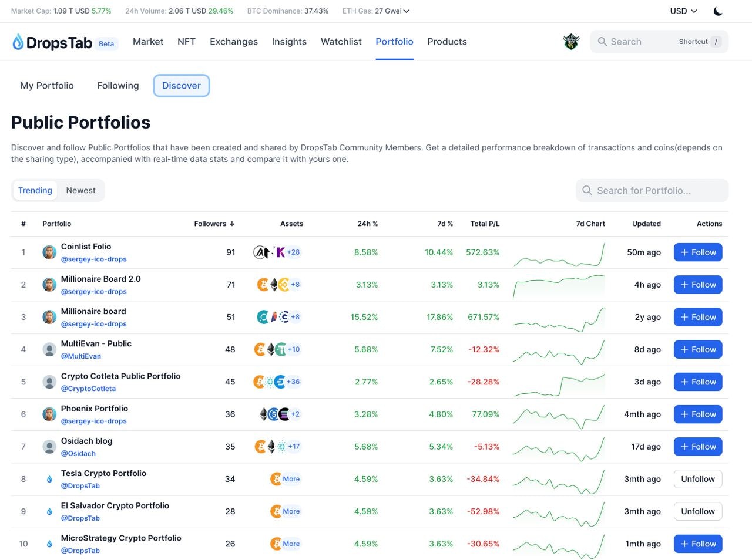The width and height of the screenshot is (752, 560).
Task: Expand +17 assets of Osidach blog
Action: click(x=294, y=447)
